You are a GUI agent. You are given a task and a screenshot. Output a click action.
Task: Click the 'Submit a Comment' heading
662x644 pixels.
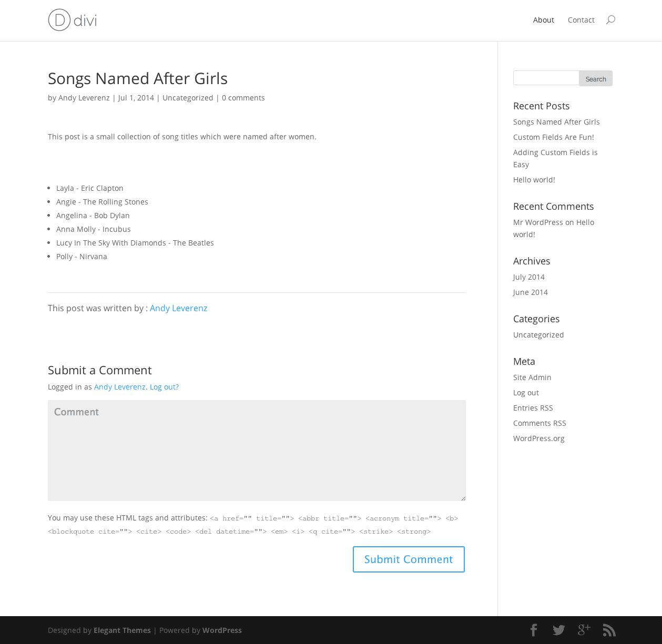tap(100, 370)
